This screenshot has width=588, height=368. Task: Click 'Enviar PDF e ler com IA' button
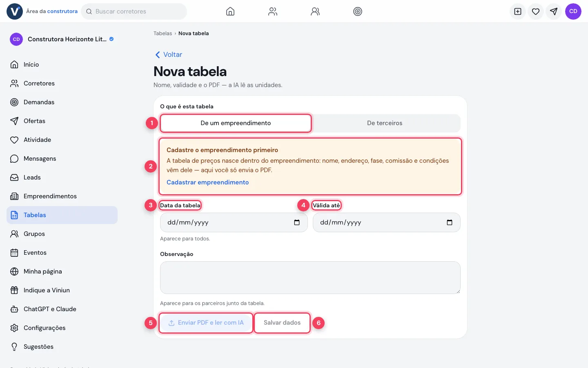(206, 323)
